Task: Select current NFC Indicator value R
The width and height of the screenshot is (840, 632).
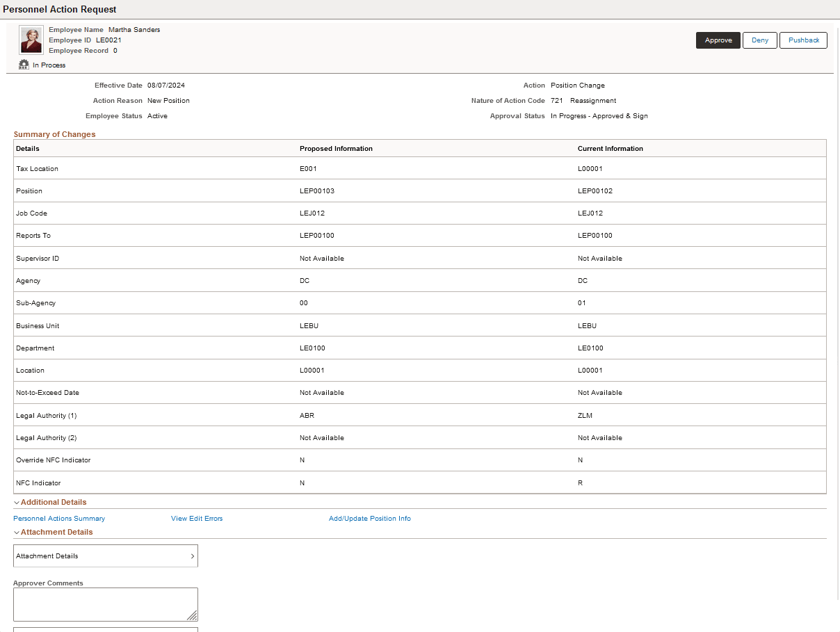Action: 580,483
